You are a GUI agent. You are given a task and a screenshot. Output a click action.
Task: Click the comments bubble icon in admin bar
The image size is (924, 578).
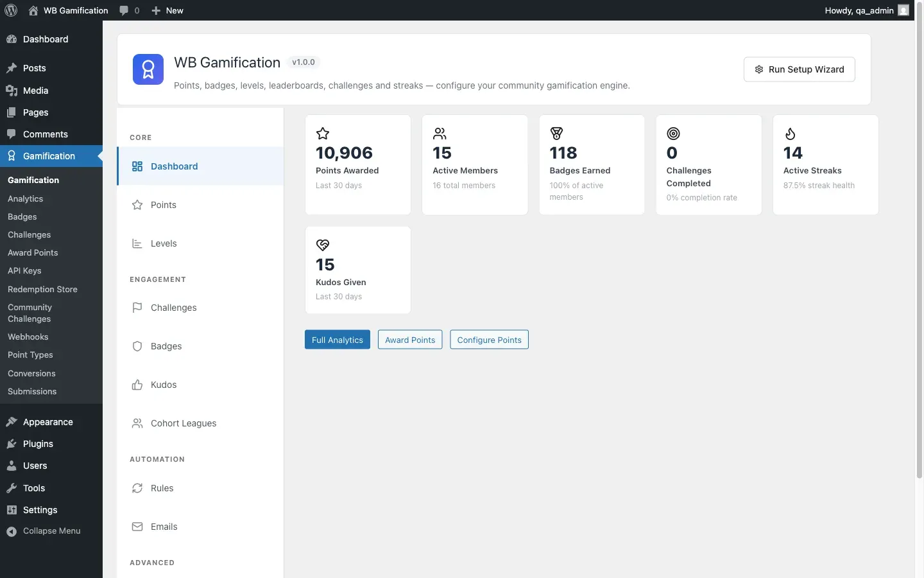[x=124, y=10]
